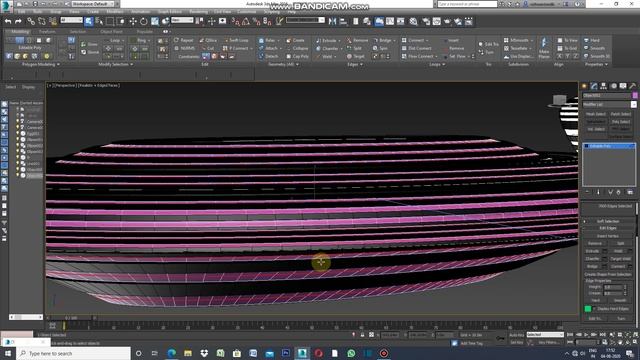The height and width of the screenshot is (360, 640).
Task: Switch to the Populate ribbon tab
Action: coord(144,31)
